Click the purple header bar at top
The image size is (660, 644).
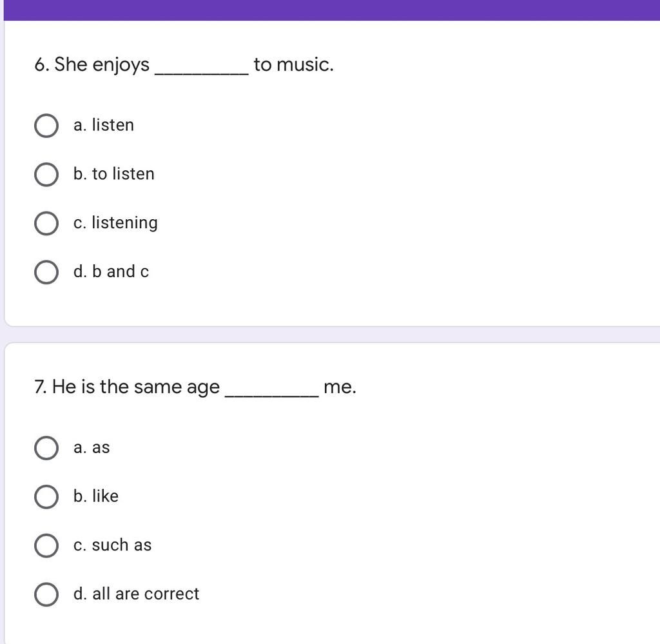(332, 10)
